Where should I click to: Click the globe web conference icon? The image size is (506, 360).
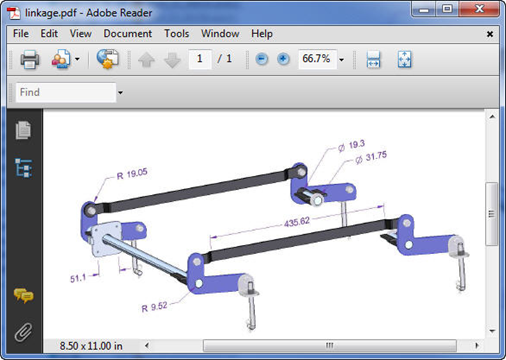pyautogui.click(x=108, y=59)
